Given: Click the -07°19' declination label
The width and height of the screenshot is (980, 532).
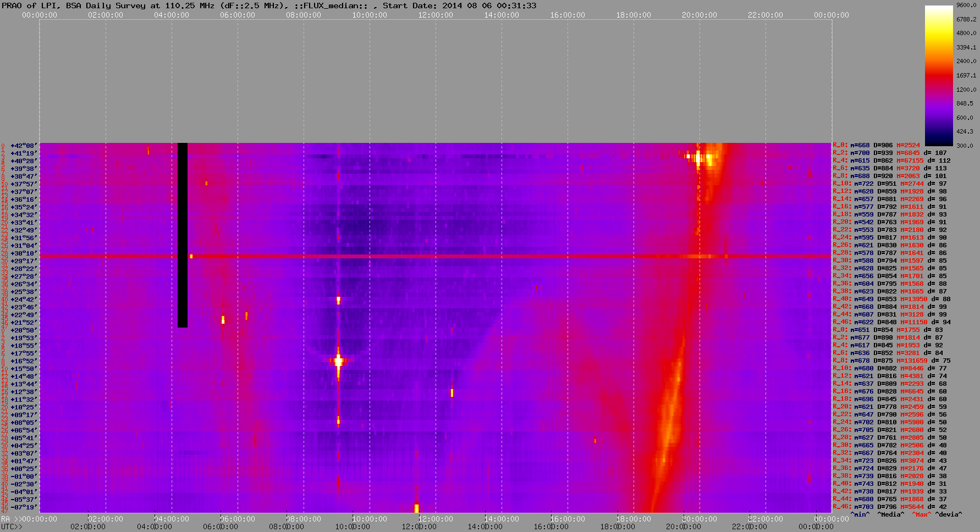Looking at the screenshot, I should click(x=24, y=507).
